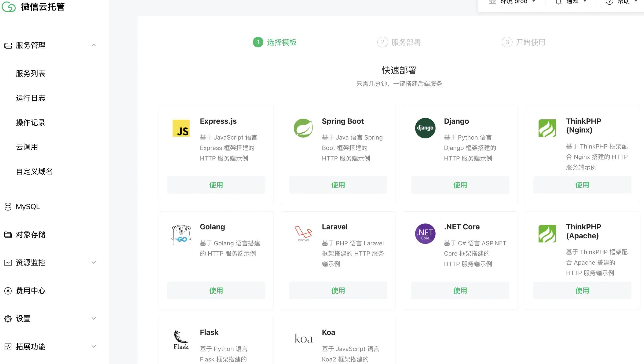The width and height of the screenshot is (644, 364).
Task: Use the ThinkPHP (Apache) template
Action: click(582, 291)
